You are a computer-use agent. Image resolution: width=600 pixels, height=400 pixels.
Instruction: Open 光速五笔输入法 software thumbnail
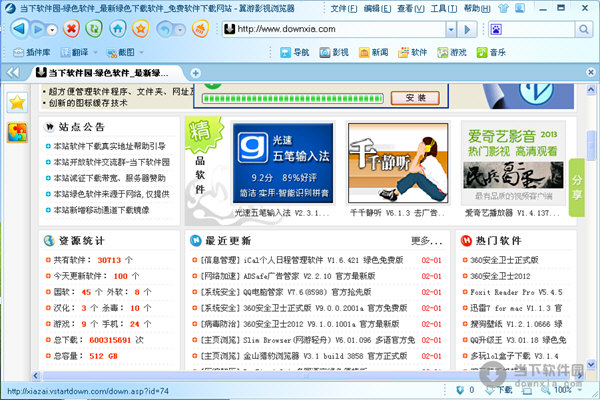click(x=283, y=163)
